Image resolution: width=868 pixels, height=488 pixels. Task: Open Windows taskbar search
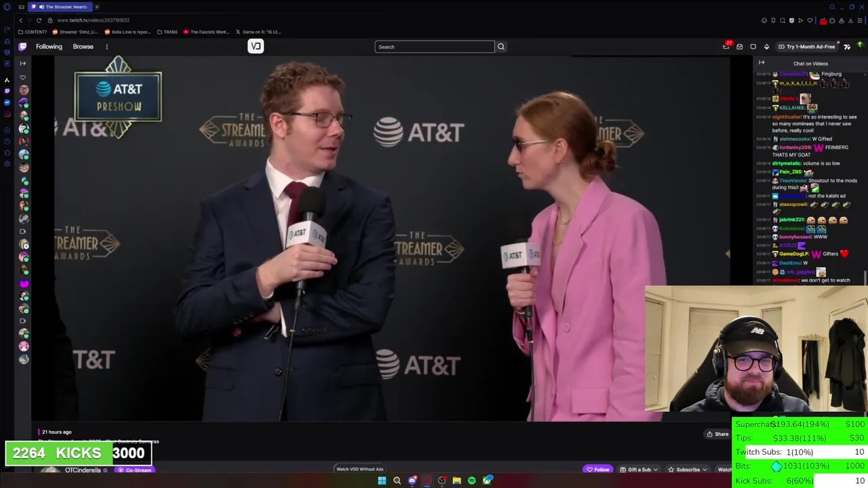coord(397,481)
